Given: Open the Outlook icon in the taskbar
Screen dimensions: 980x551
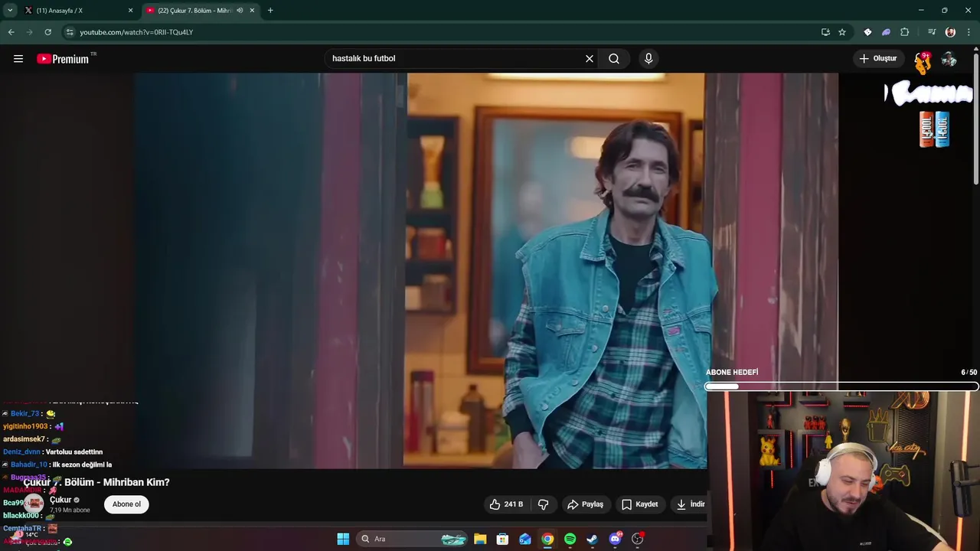Looking at the screenshot, I should (x=525, y=539).
